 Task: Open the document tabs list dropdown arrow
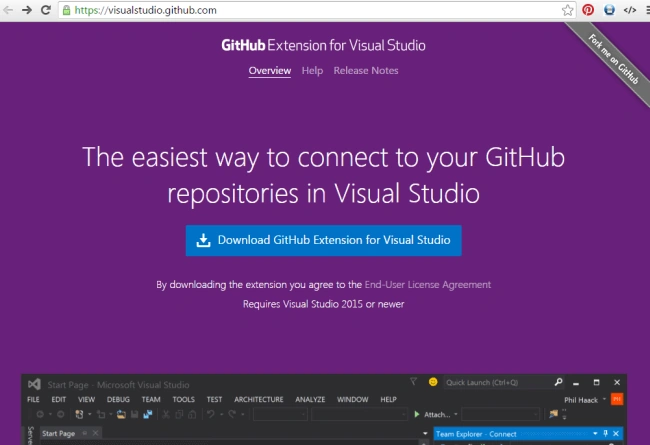(x=425, y=433)
